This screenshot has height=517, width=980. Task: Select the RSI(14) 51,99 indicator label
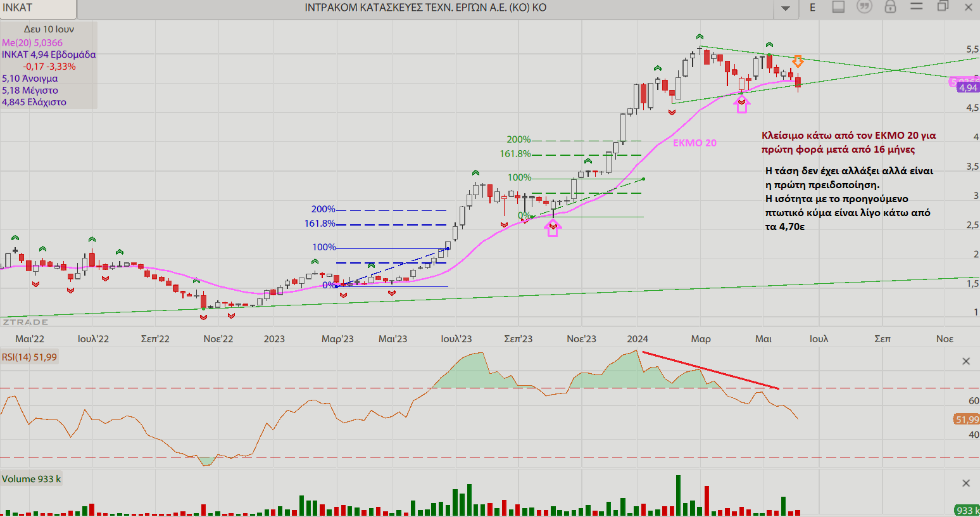point(29,357)
